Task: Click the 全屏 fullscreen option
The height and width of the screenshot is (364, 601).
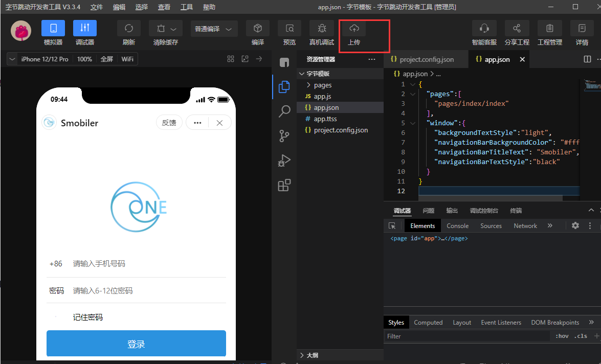Action: point(106,59)
